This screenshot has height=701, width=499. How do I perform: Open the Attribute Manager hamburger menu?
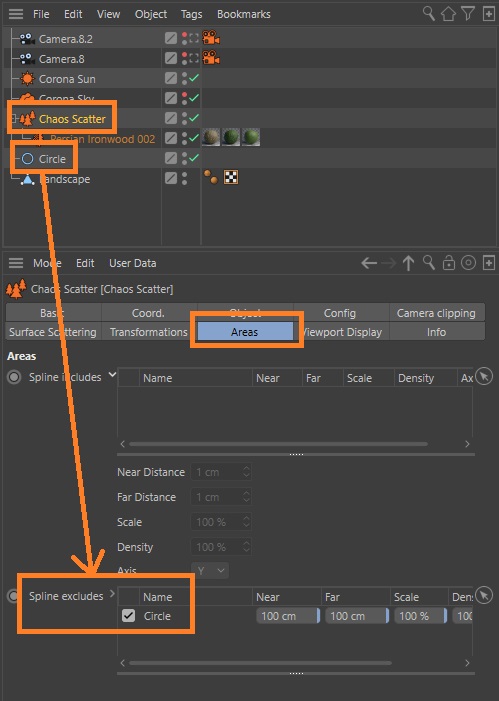pos(16,263)
